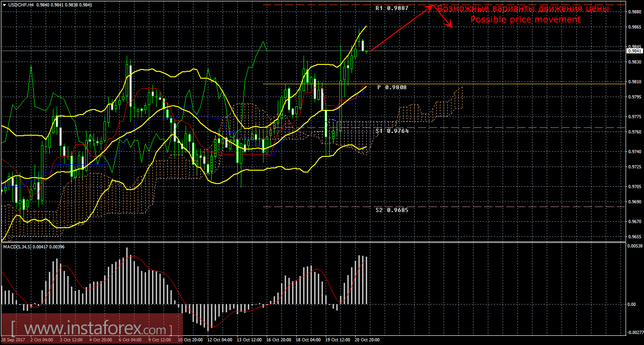
Task: Click the chart menu triangle beside USDCHF,H4
Action: pos(4,5)
